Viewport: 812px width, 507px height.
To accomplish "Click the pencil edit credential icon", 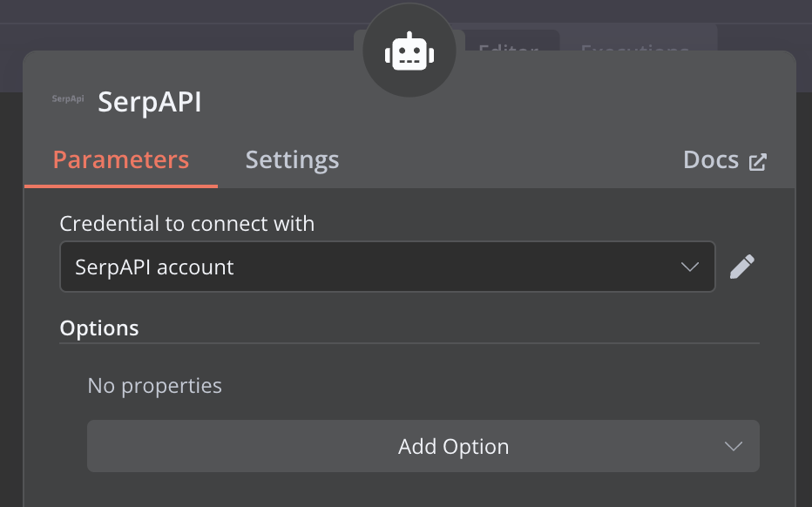I will pos(741,267).
